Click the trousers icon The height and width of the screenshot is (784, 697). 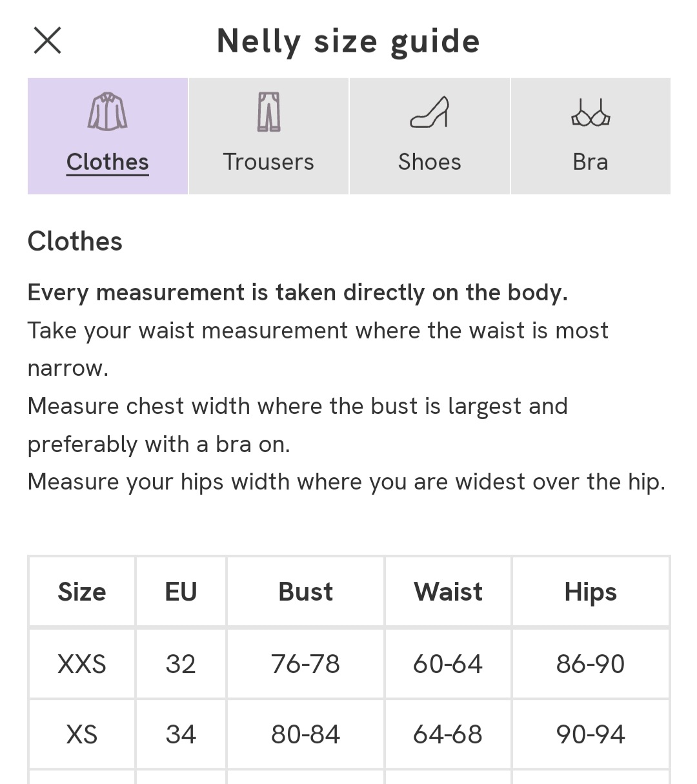[x=268, y=112]
